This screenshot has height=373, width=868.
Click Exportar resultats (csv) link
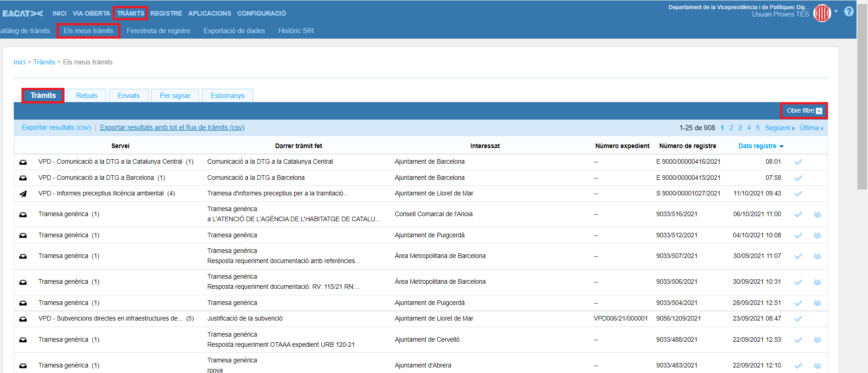click(x=57, y=127)
